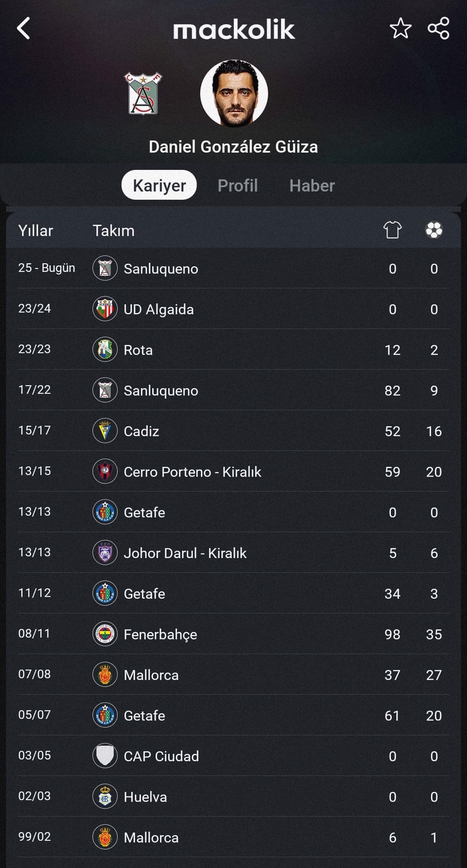The height and width of the screenshot is (868, 467).
Task: Tap the Cerro Porteno crest icon
Action: pos(105,472)
